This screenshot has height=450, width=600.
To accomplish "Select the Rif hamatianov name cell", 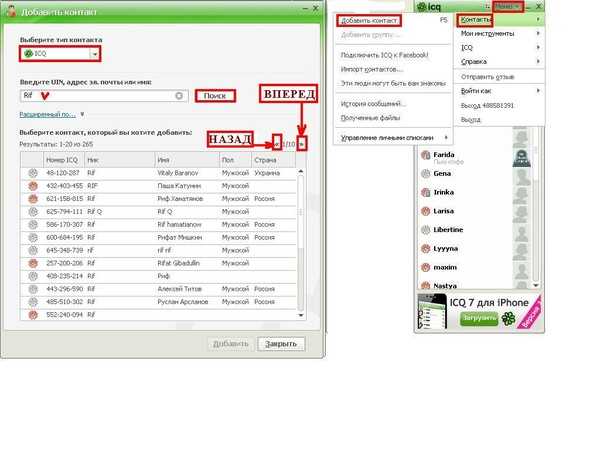I will pos(188,225).
